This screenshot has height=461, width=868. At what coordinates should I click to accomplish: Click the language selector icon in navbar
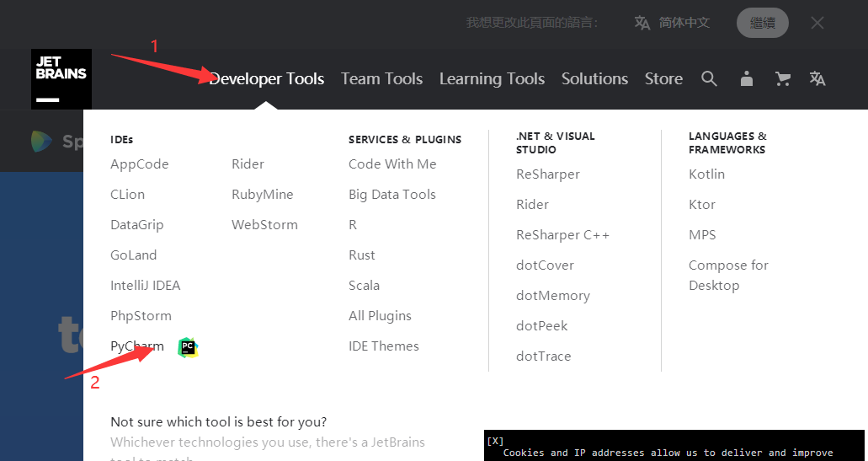(817, 78)
